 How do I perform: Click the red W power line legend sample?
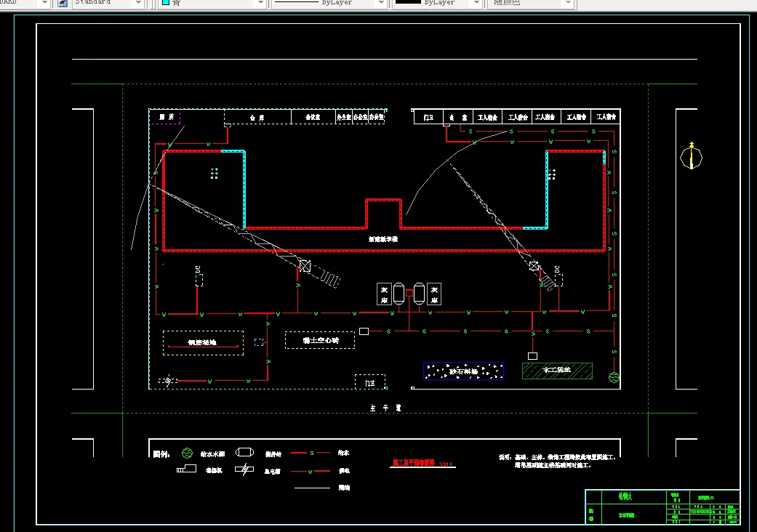coord(311,471)
